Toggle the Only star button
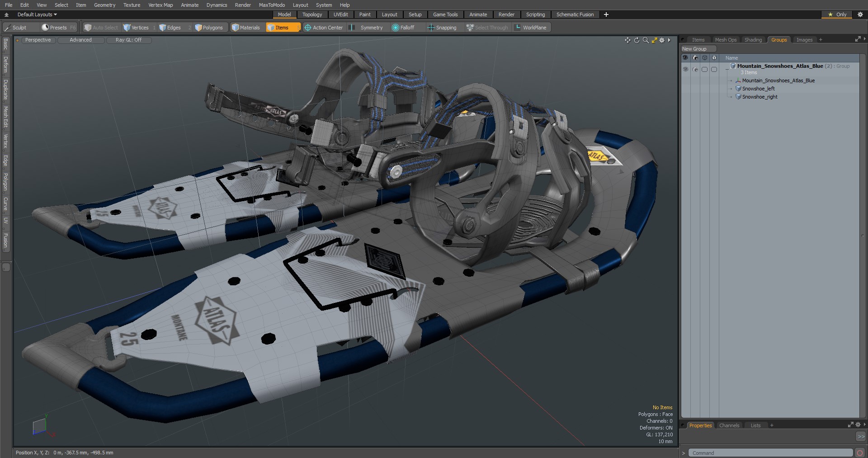The image size is (868, 458). 837,14
